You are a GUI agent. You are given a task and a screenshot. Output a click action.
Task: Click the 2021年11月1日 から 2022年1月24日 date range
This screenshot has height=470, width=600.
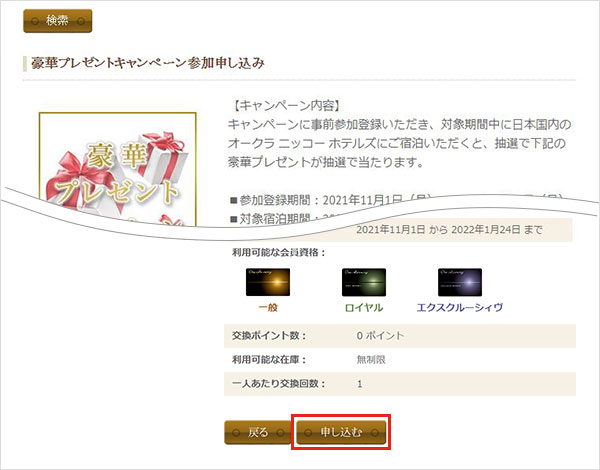tap(449, 230)
